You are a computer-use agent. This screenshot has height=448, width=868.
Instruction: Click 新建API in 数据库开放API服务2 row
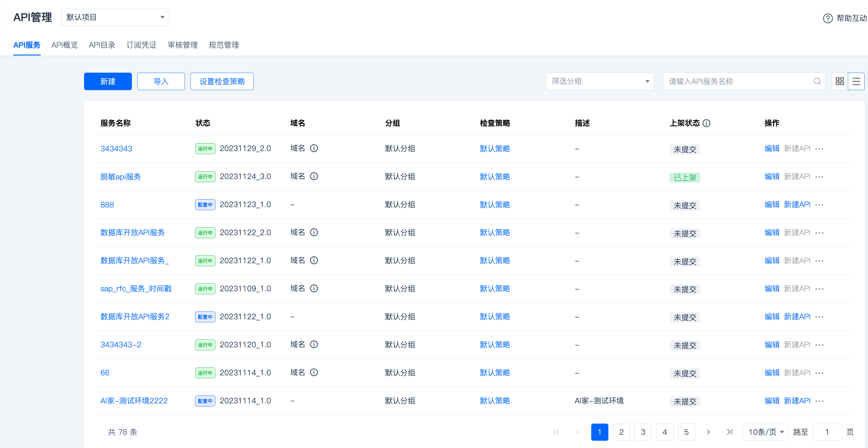click(797, 317)
